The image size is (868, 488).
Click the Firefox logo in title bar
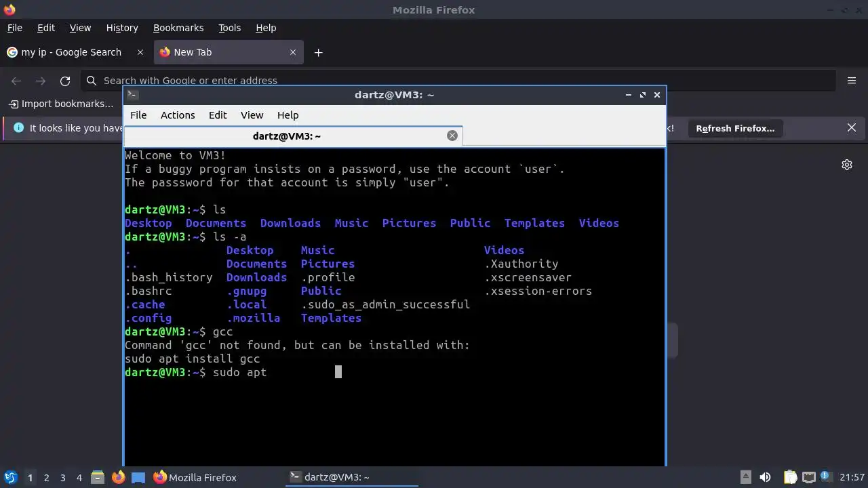(x=9, y=9)
